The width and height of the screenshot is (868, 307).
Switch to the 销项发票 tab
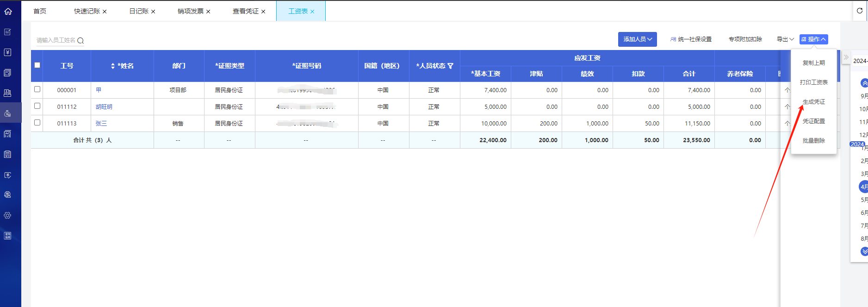(191, 11)
